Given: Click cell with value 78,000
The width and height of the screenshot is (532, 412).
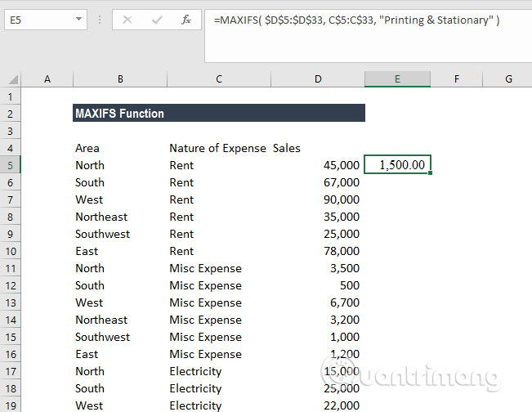Looking at the screenshot, I should tap(318, 251).
